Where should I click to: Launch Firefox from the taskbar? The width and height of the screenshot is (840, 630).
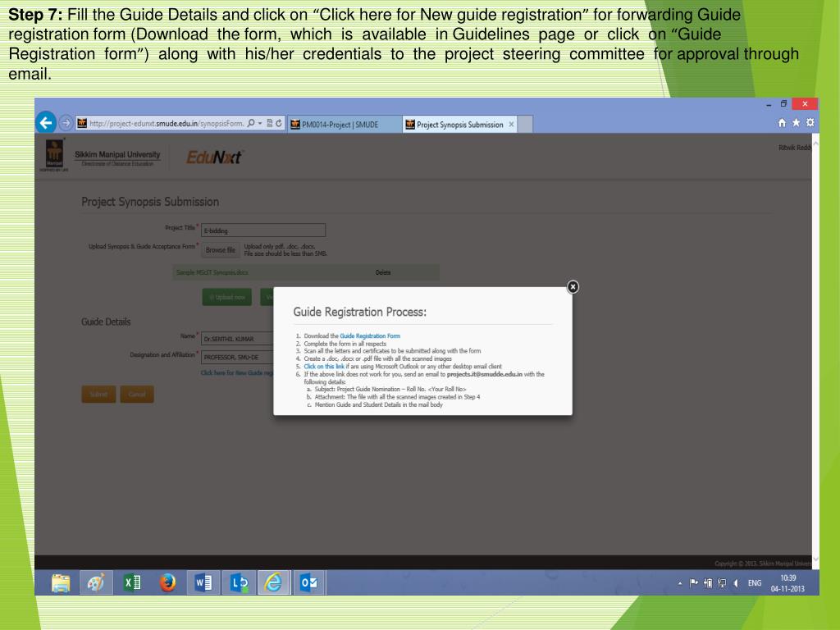click(x=167, y=583)
